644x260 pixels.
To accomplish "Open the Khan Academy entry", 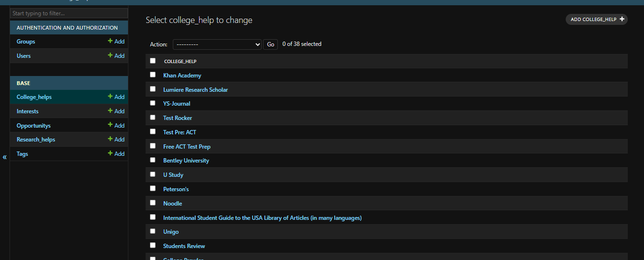I will pos(182,76).
